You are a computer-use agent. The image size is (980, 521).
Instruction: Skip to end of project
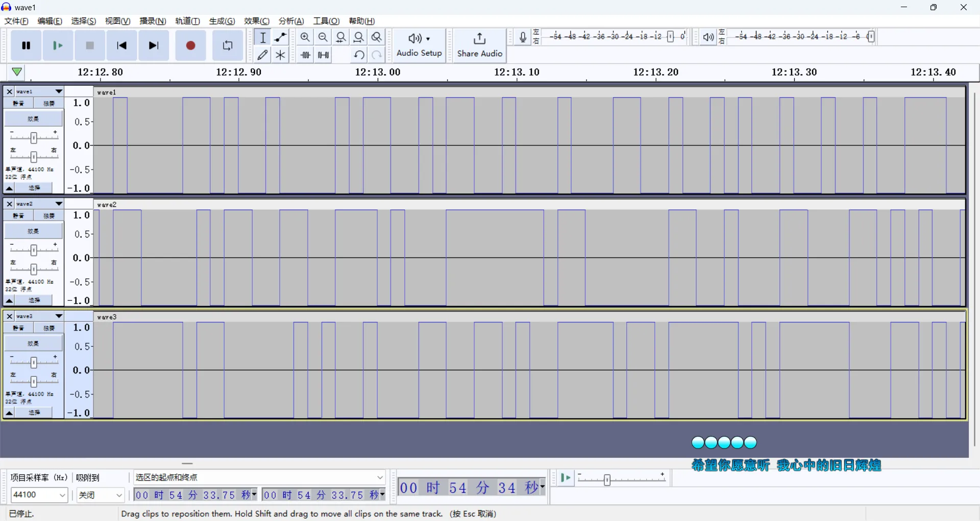click(x=154, y=45)
